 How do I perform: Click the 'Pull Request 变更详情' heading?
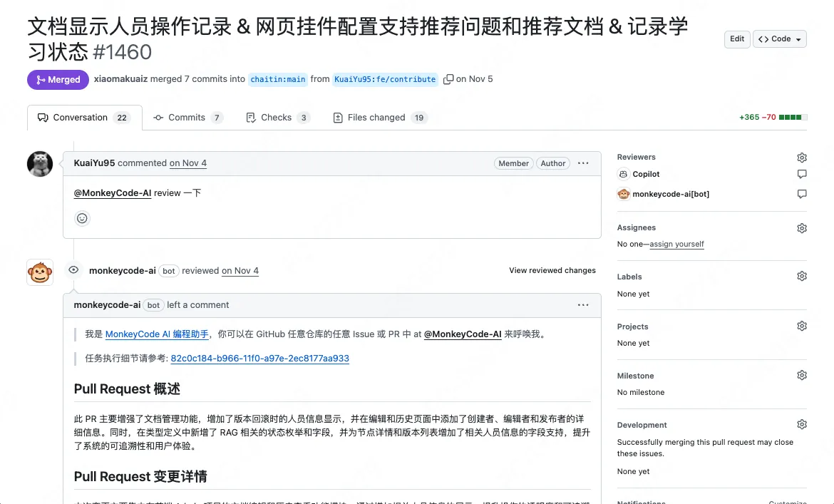tap(140, 476)
